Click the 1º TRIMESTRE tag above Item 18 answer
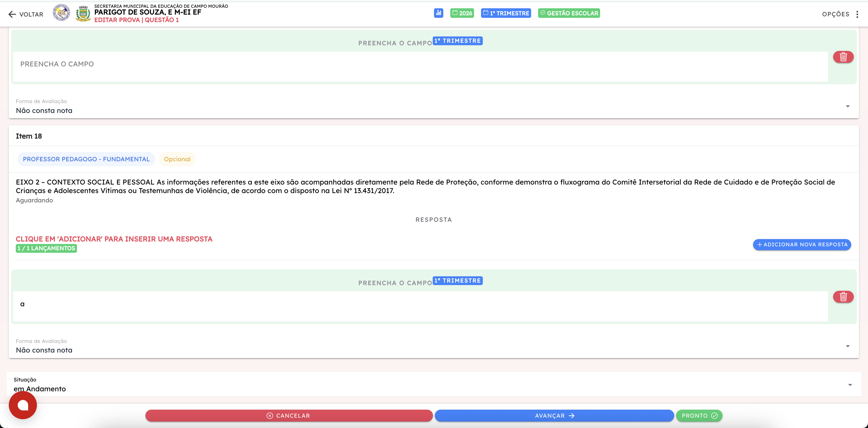Image resolution: width=868 pixels, height=428 pixels. pos(458,281)
